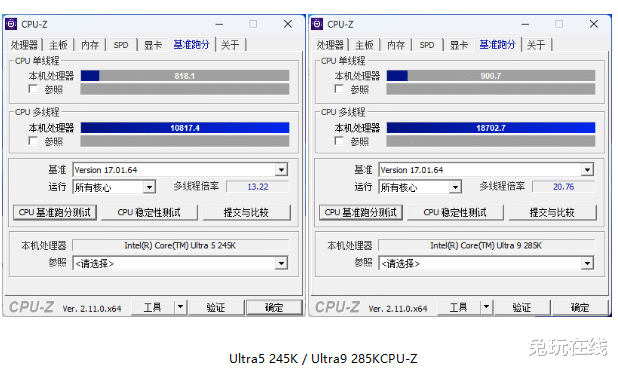The width and height of the screenshot is (618, 370).
Task: Enable single-thread 参照 checkbox in left window
Action: [33, 89]
